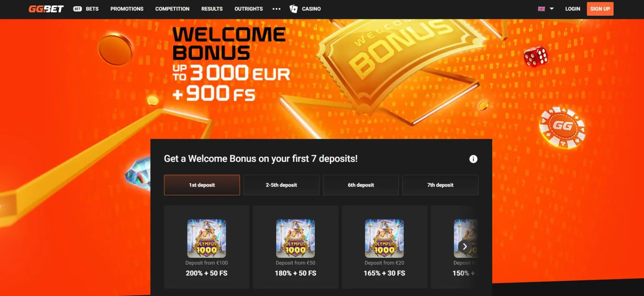Expand the language dropdown arrow
Viewport: 644px width, 296px height.
tap(552, 9)
